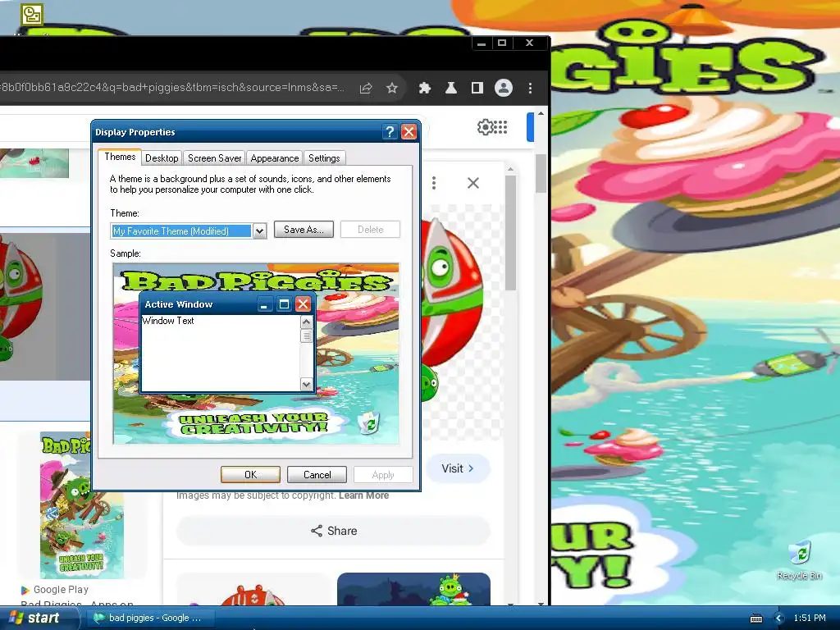Click the sample Active Window preview
This screenshot has height=630, width=840.
tap(227, 343)
